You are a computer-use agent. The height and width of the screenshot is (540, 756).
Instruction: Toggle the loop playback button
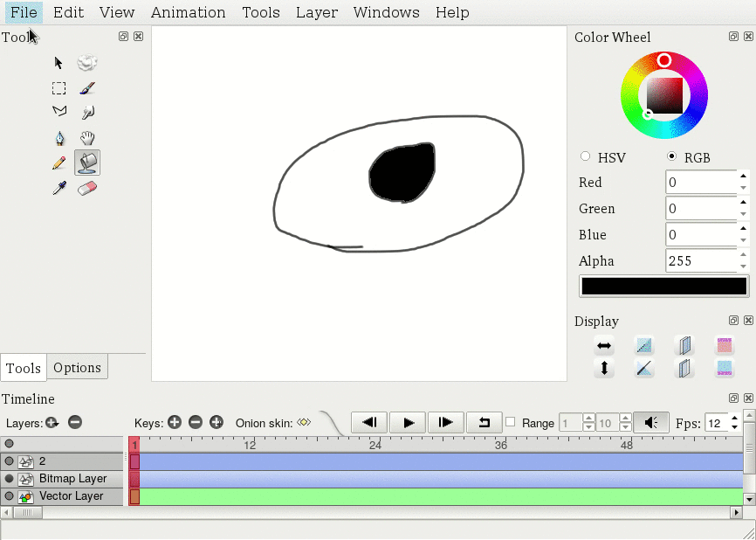485,423
